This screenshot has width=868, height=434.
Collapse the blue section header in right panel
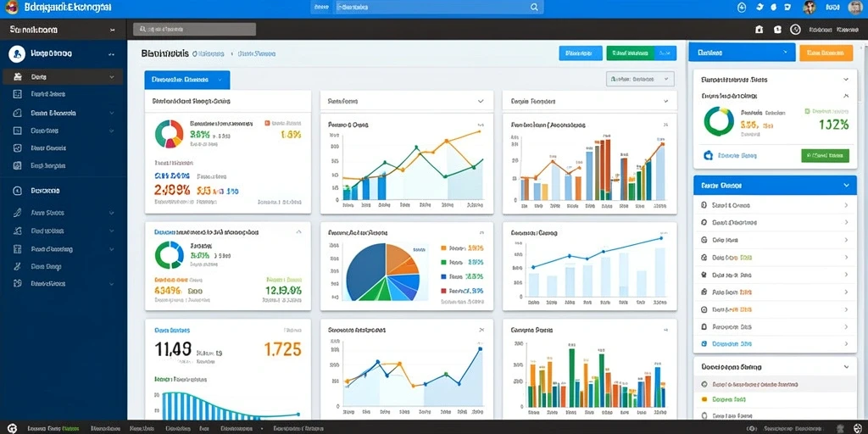[775, 186]
